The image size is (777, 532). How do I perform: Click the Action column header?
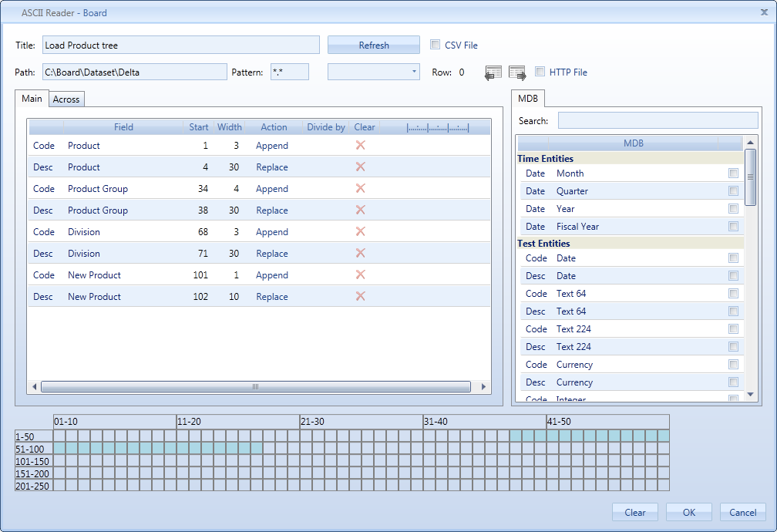[274, 127]
